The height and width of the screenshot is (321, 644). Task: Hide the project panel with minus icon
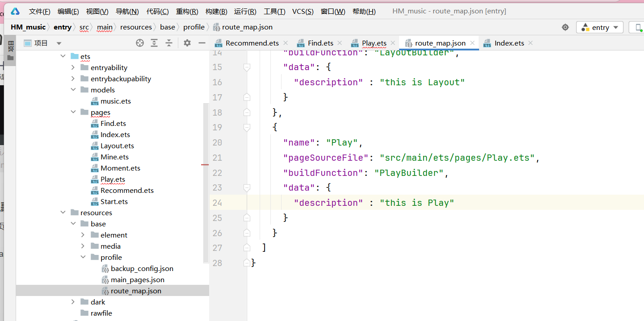tap(202, 43)
